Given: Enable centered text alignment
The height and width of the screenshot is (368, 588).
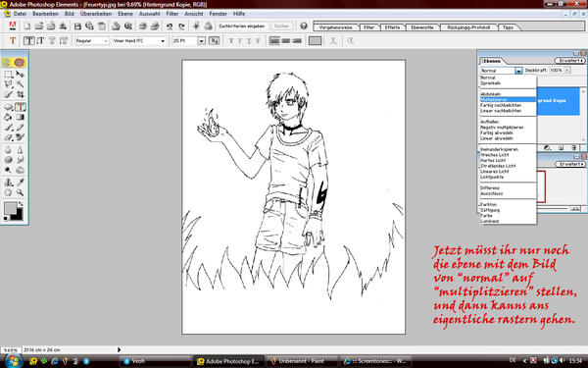Looking at the screenshot, I should coord(286,40).
